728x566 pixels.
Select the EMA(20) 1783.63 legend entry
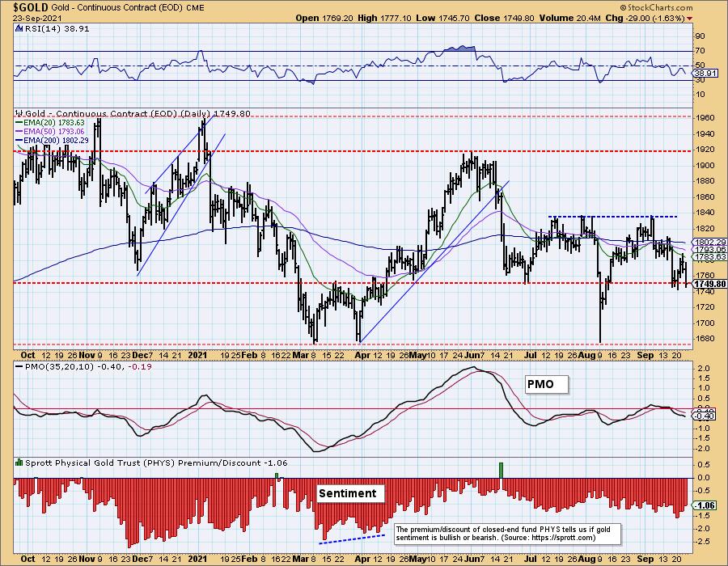point(50,122)
